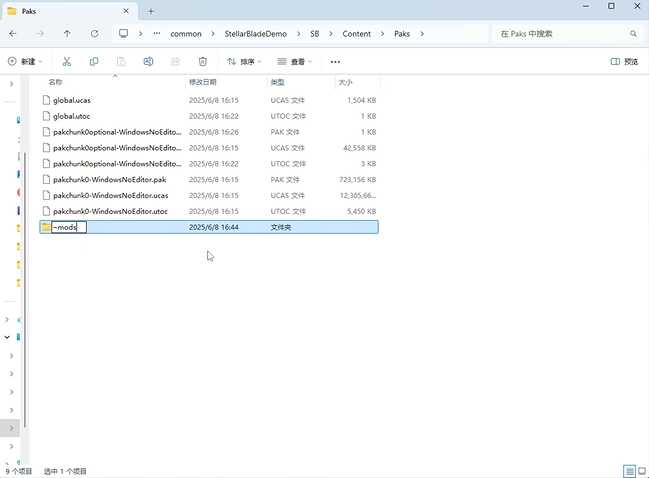Sort by the 修改日期 column header

tap(202, 82)
